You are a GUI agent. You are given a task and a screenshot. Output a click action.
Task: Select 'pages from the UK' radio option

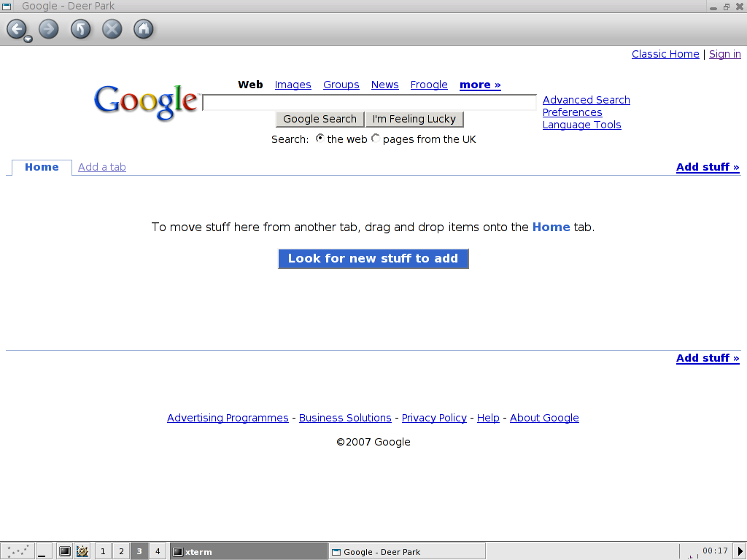coord(376,138)
